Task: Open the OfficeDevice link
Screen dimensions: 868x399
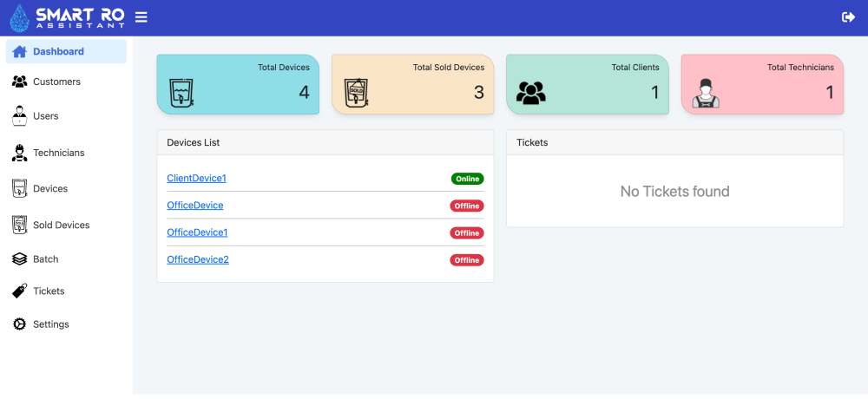Action: click(194, 206)
